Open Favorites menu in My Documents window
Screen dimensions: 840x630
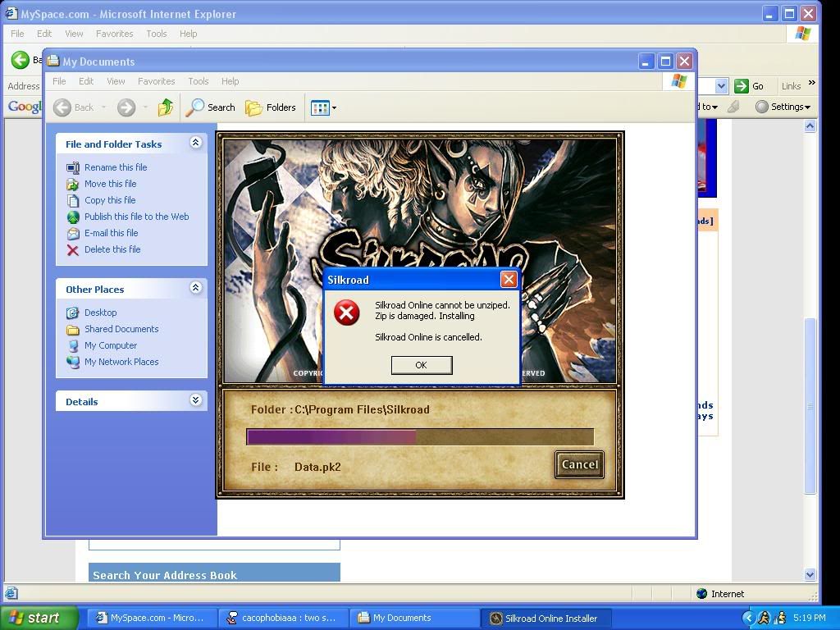point(157,81)
